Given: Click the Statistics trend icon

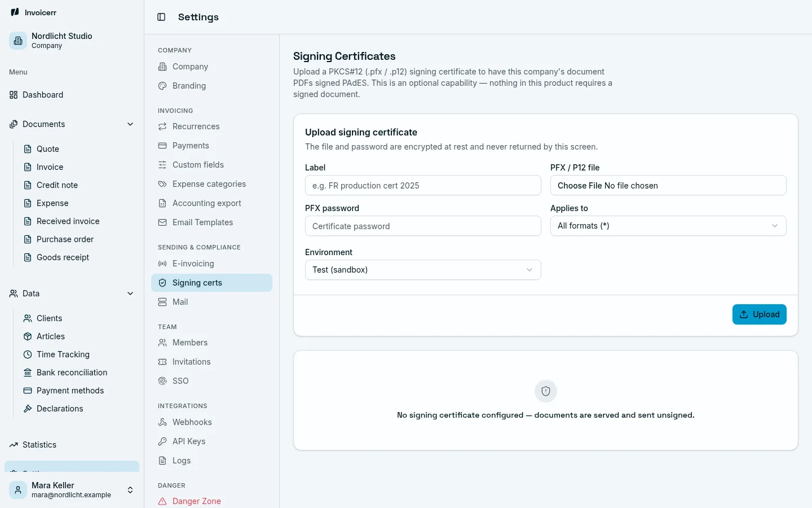Looking at the screenshot, I should tap(14, 445).
